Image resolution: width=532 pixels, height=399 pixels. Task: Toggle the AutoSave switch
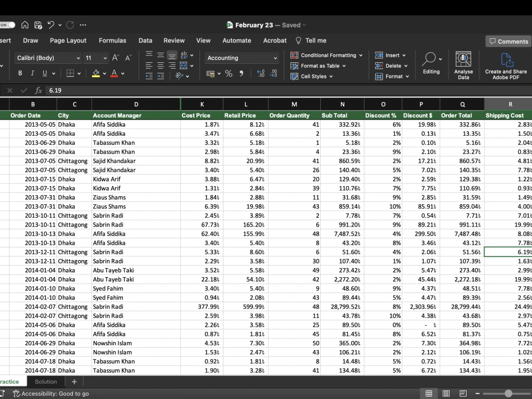click(x=7, y=25)
